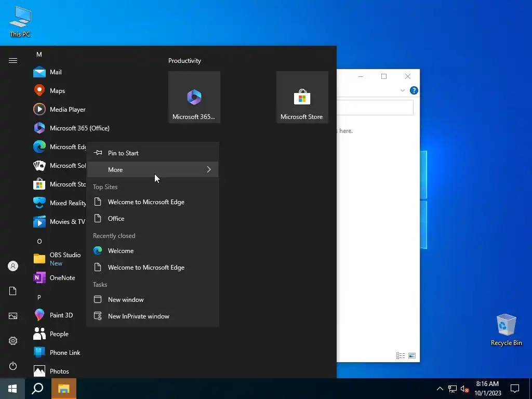Click Microsoft Store icon in app list
Screen dimensions: 532x399
[39, 184]
